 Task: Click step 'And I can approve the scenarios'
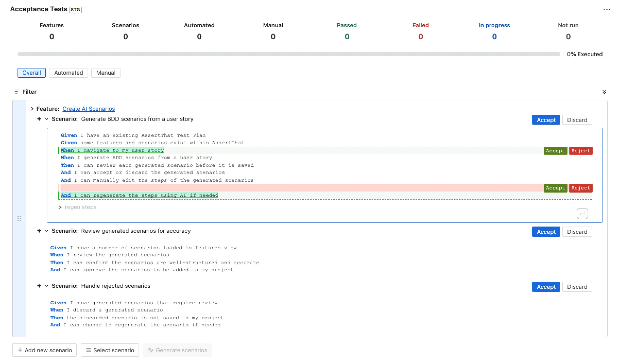click(x=142, y=270)
